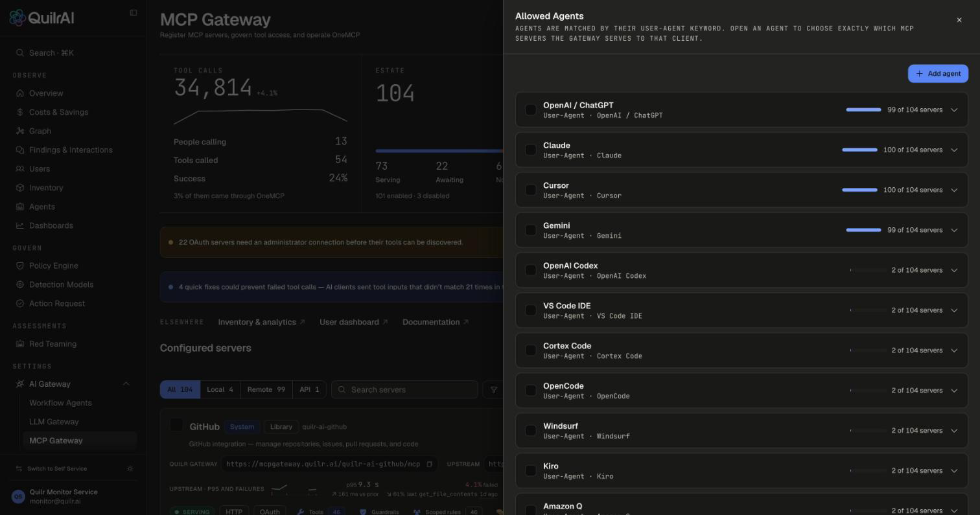
Task: Select the OpenAI Codex agent checkbox
Action: (x=531, y=271)
